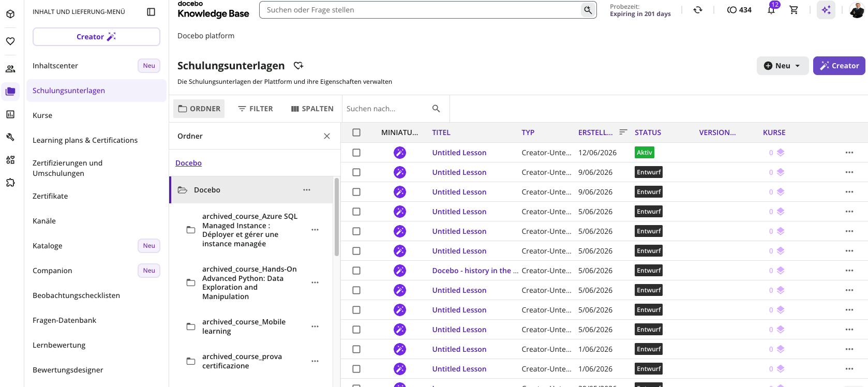Click the outlined Creator button in sidebar
Screen dimensions: 868x387
[96, 37]
